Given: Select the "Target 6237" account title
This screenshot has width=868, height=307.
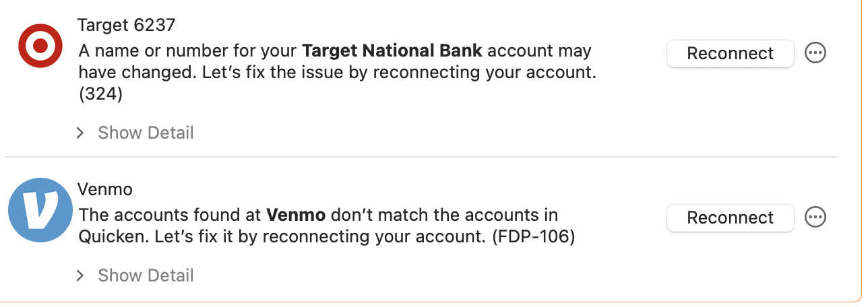Looking at the screenshot, I should click(127, 26).
